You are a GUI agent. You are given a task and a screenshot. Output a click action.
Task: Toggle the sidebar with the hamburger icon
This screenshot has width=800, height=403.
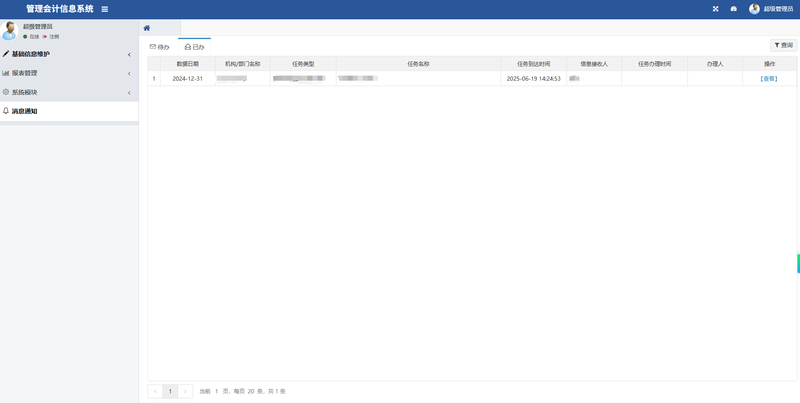(x=105, y=9)
